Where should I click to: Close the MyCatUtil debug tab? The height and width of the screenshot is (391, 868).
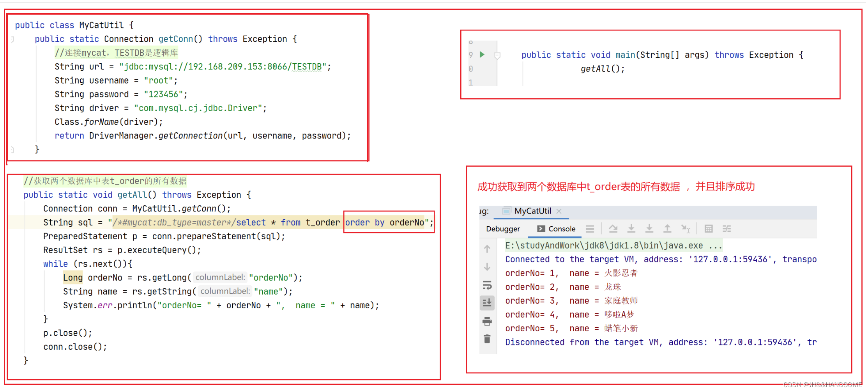click(559, 211)
